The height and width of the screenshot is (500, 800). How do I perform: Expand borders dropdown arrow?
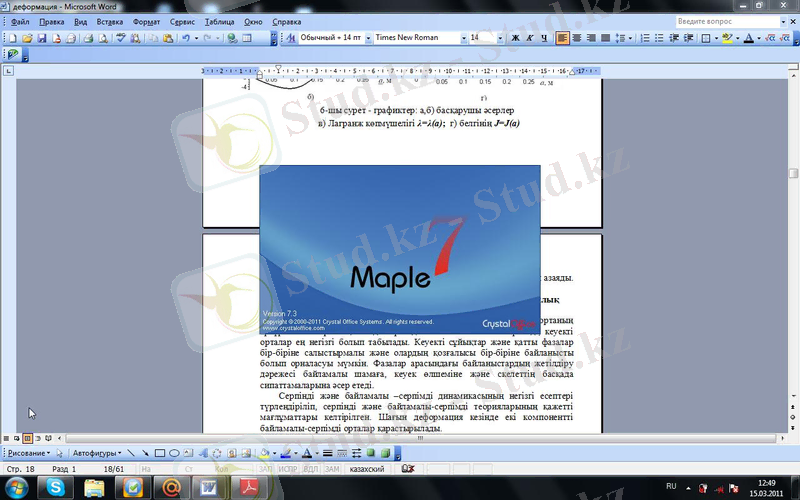(x=716, y=38)
